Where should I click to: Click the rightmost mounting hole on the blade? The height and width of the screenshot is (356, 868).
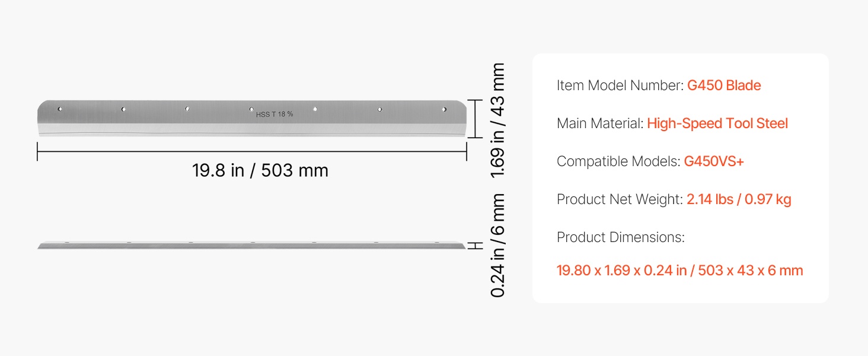443,109
